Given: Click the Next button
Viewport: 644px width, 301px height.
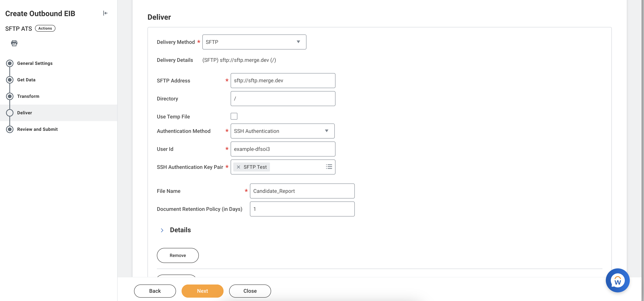Looking at the screenshot, I should click(x=202, y=291).
